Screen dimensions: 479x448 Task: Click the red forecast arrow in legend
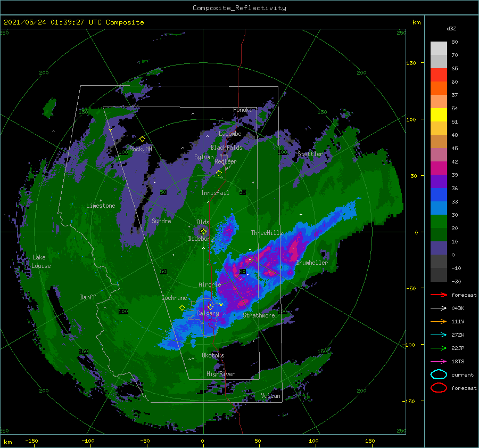(x=439, y=295)
